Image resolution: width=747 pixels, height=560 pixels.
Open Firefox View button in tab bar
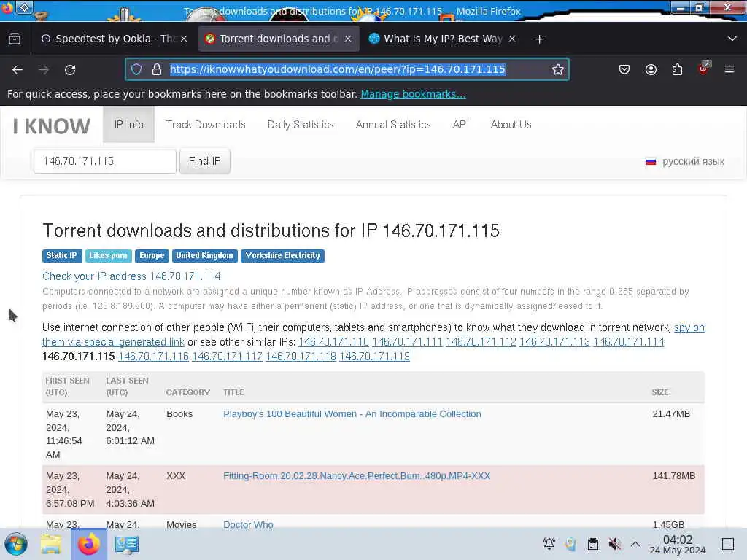click(15, 39)
